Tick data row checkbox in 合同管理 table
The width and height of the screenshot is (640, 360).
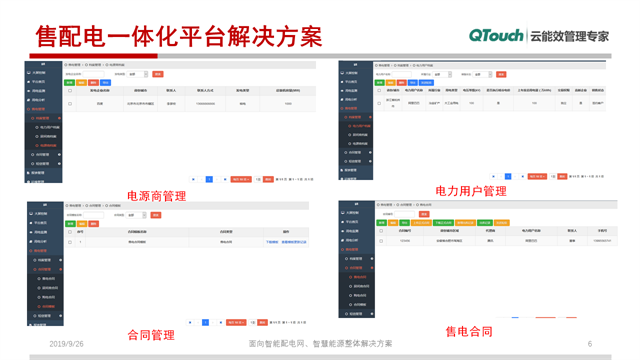70,242
